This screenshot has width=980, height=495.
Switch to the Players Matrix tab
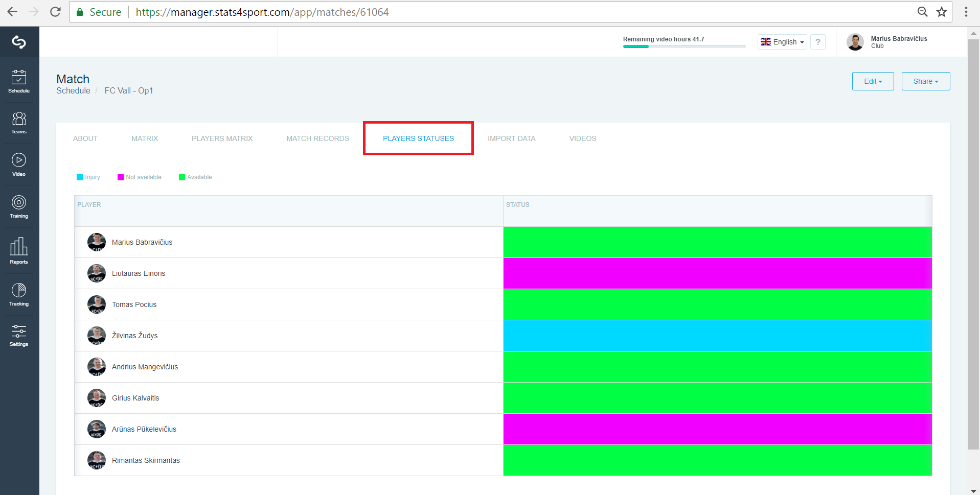tap(222, 138)
